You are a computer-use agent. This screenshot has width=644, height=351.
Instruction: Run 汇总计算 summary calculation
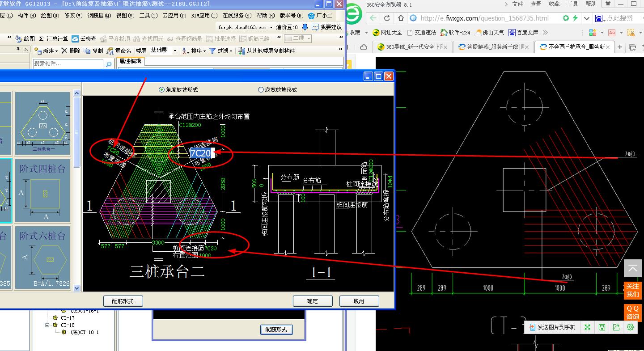click(x=53, y=39)
